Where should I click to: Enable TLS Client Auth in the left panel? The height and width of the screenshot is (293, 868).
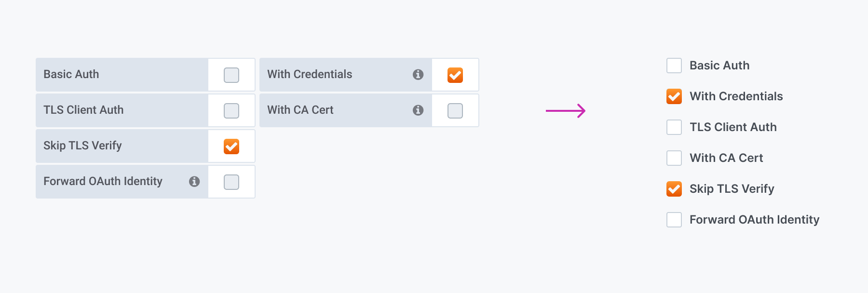231,110
